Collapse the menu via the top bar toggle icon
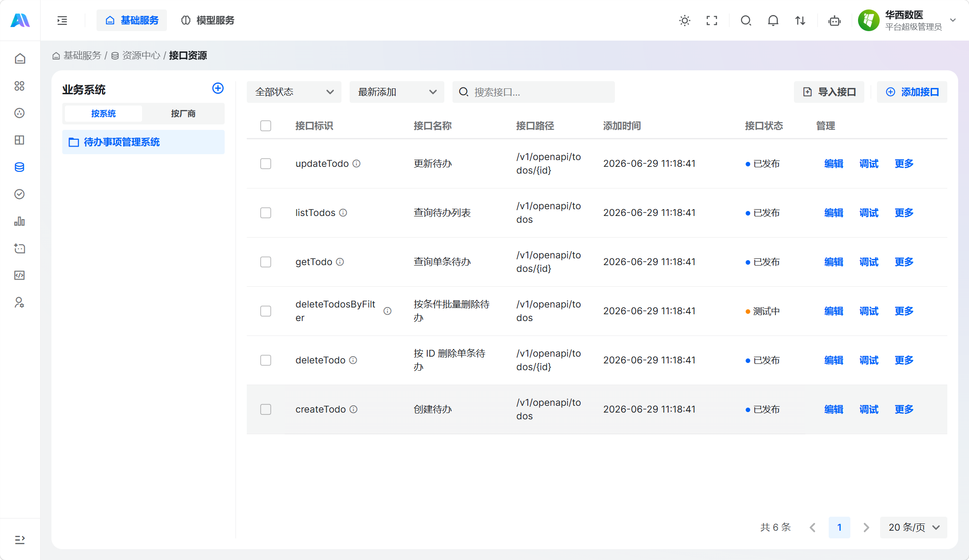The height and width of the screenshot is (560, 969). pos(62,20)
